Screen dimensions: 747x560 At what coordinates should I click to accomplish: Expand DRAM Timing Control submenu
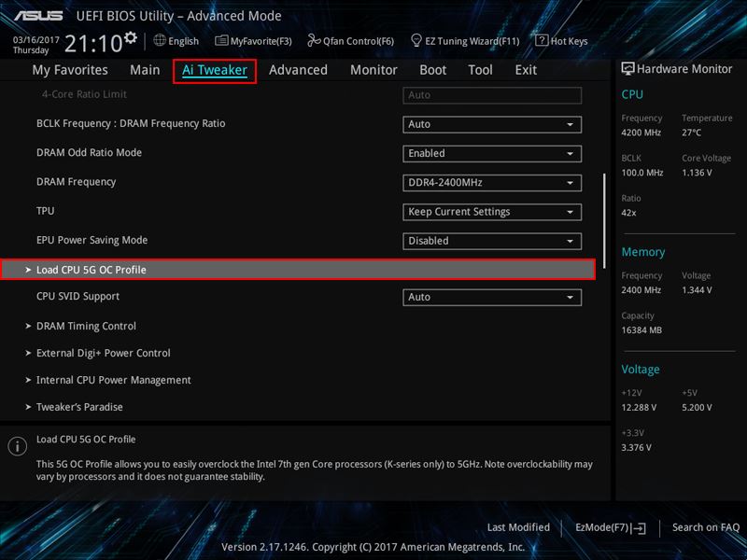pyautogui.click(x=86, y=326)
